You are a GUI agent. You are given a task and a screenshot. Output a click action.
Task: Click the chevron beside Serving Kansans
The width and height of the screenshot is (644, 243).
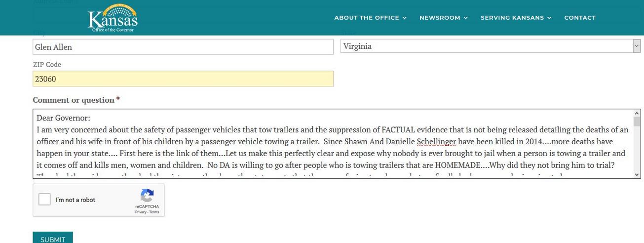[x=549, y=18]
